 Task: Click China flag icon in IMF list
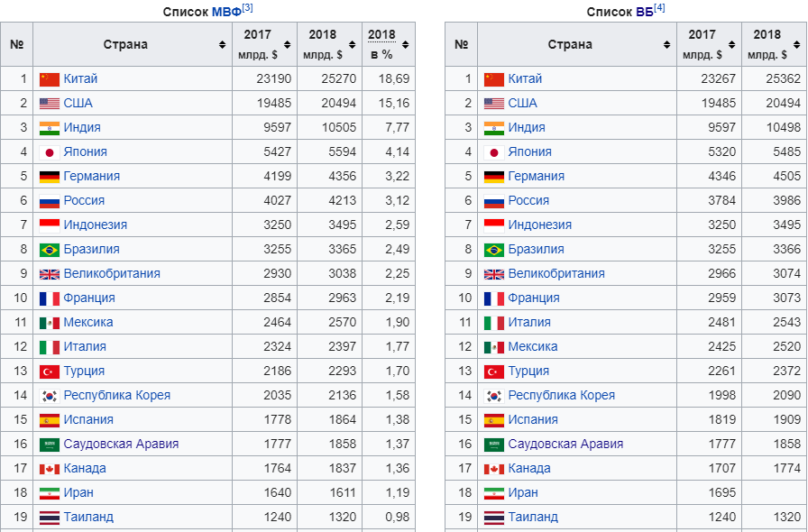(49, 79)
